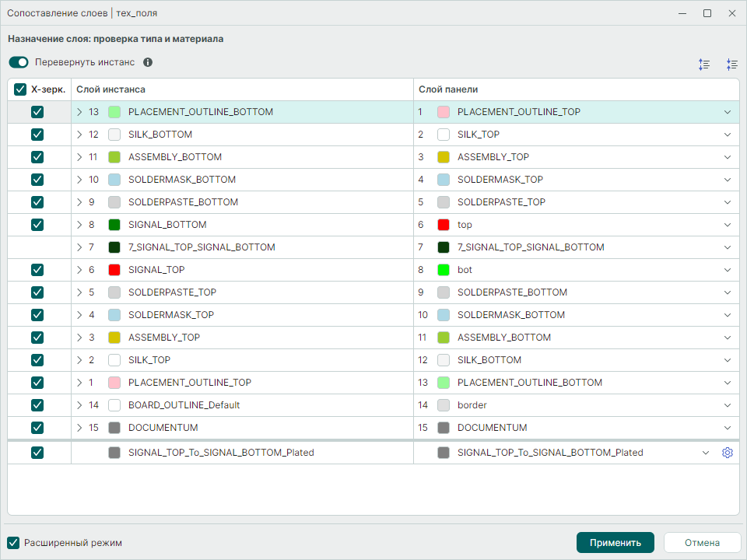Toggle the Расширенный режим checkbox

point(13,542)
